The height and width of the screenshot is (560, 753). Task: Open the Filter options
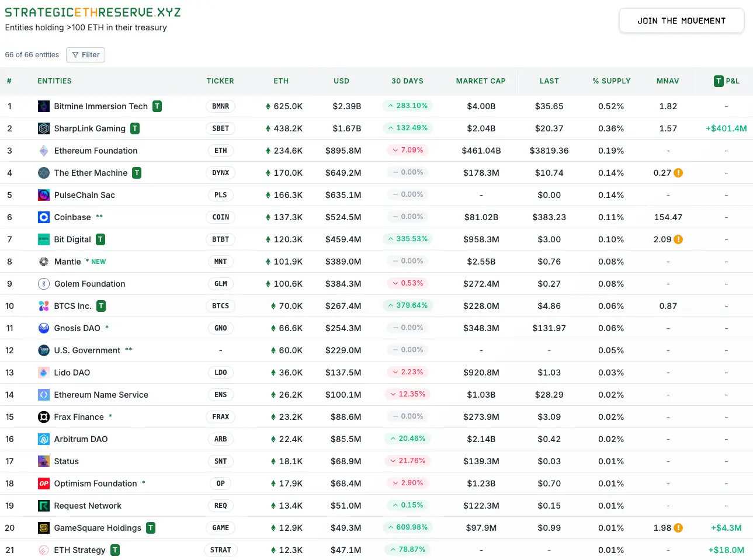85,54
